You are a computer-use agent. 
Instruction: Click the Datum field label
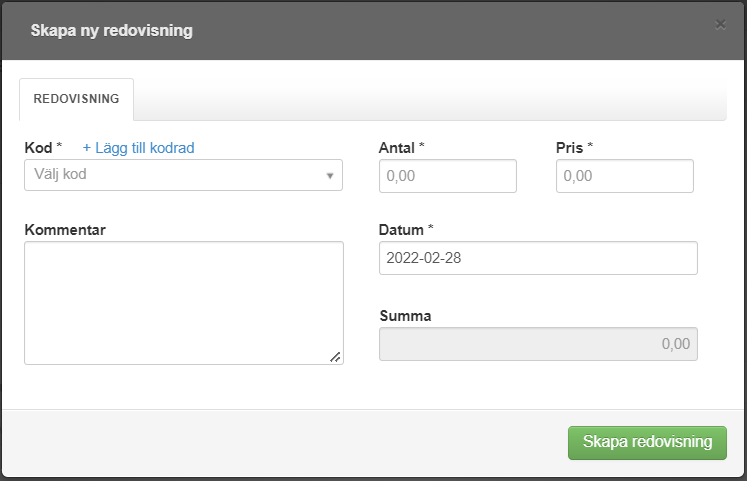[402, 230]
